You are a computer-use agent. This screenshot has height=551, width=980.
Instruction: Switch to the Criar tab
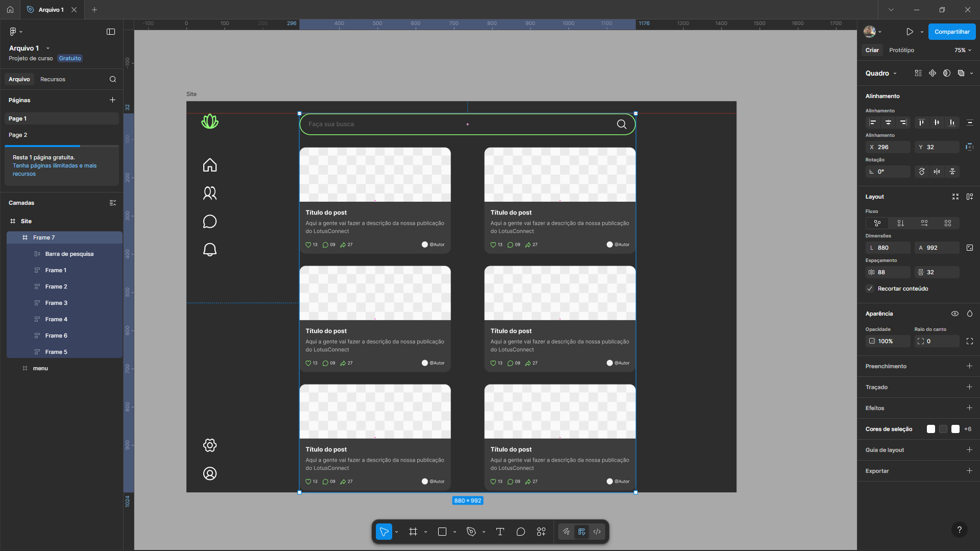point(872,50)
